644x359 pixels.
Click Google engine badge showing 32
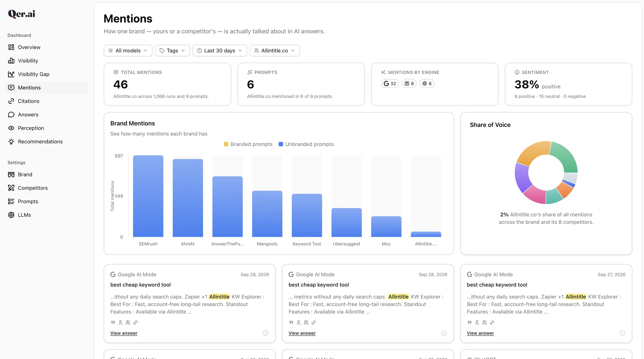pyautogui.click(x=390, y=84)
